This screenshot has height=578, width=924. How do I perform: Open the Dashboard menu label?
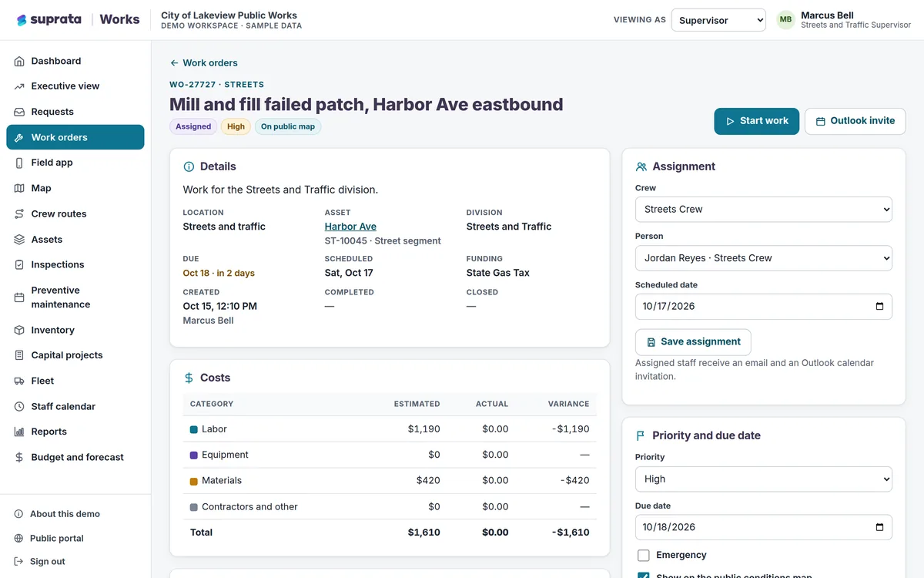pyautogui.click(x=56, y=61)
